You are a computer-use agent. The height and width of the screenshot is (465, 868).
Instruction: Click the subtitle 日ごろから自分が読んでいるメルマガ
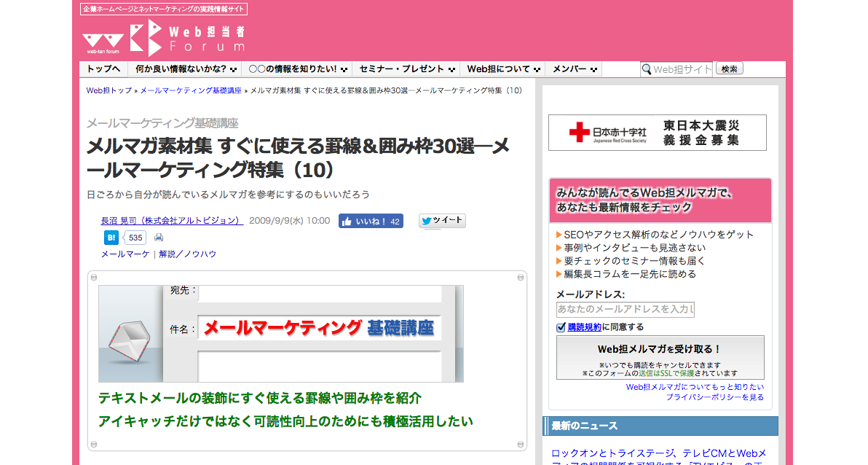click(228, 195)
